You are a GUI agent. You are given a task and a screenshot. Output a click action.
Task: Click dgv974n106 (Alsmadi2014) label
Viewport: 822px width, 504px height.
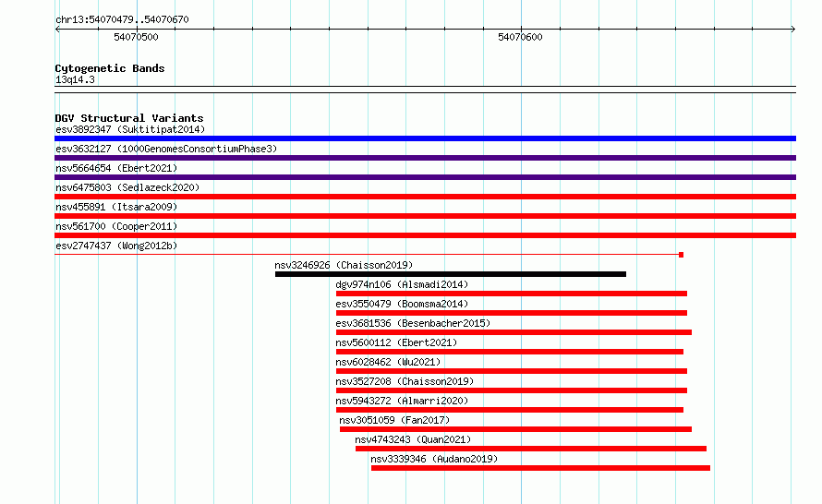click(x=402, y=284)
